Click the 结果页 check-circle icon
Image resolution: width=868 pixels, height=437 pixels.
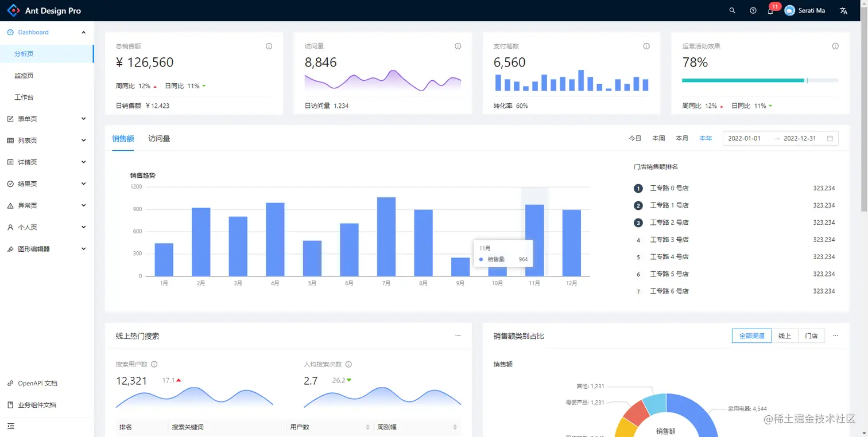tap(10, 184)
